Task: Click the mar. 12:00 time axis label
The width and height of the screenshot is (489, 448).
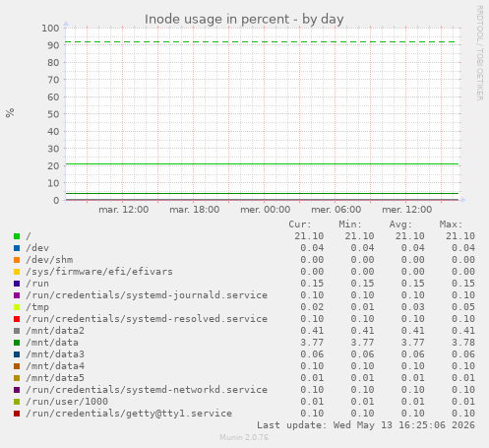Action: point(124,210)
